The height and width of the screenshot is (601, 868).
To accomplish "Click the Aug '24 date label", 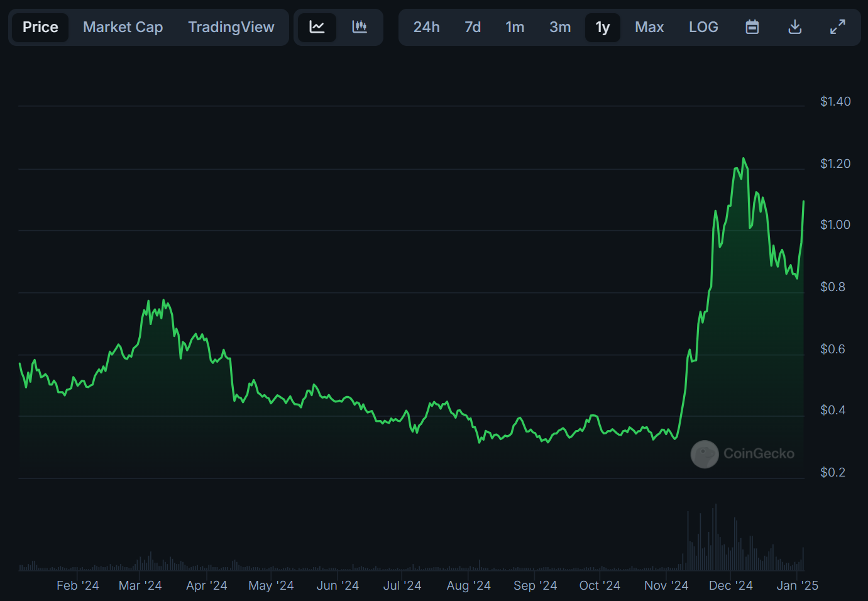I will pos(469,585).
